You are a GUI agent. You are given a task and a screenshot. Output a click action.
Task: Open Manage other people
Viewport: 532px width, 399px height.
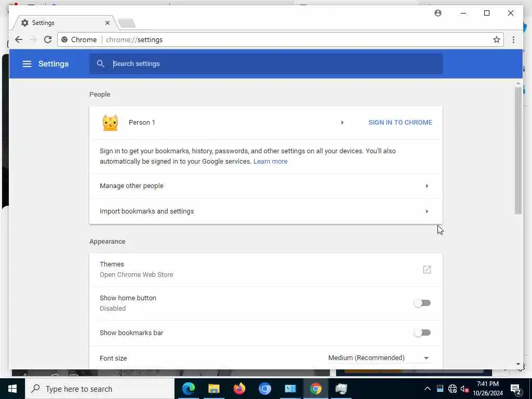click(265, 186)
